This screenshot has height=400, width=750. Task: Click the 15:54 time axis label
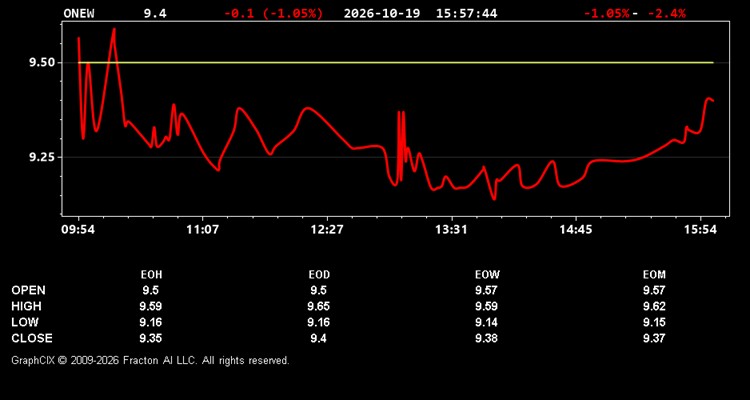[x=700, y=230]
